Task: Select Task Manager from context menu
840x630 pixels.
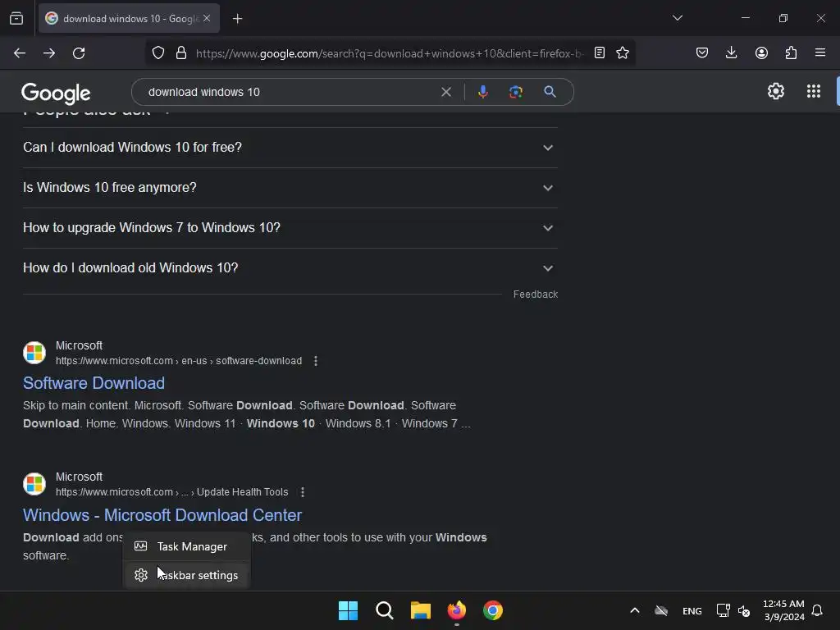Action: (x=186, y=546)
